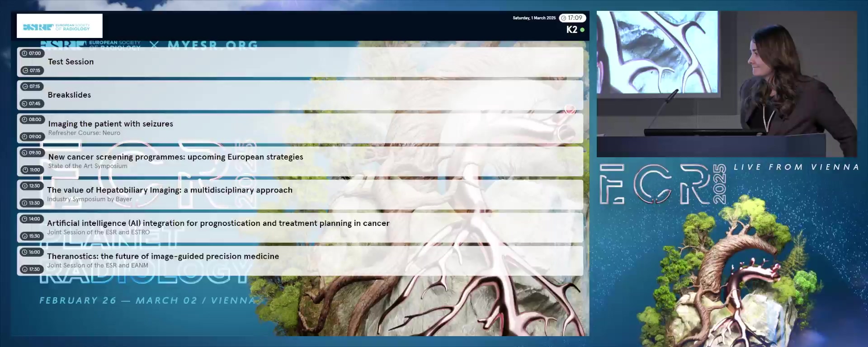
Task: Click the 07:15 start time badge of Breakslides
Action: 31,86
